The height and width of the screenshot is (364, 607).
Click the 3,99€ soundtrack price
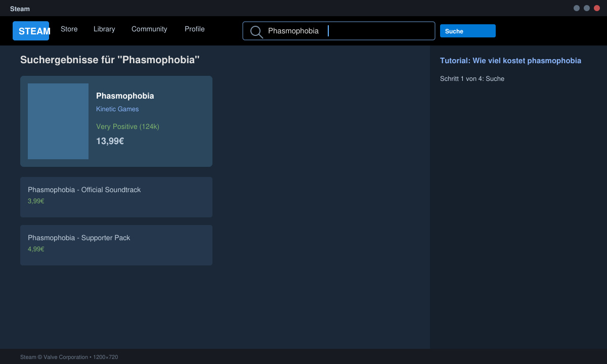(36, 201)
